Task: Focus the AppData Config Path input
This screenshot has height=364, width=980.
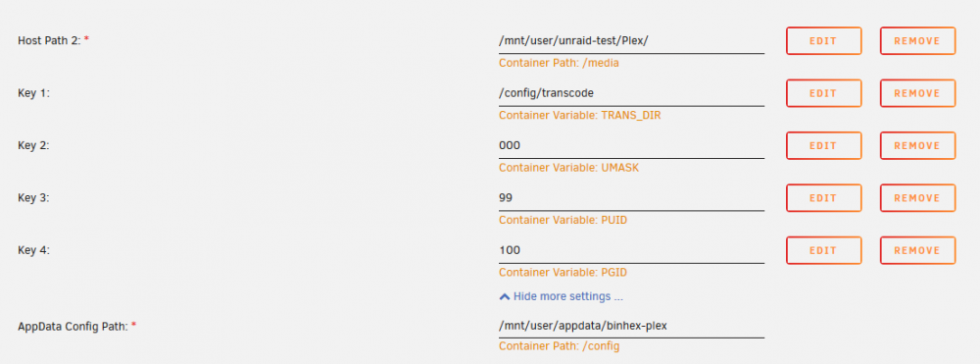Action: pos(631,326)
